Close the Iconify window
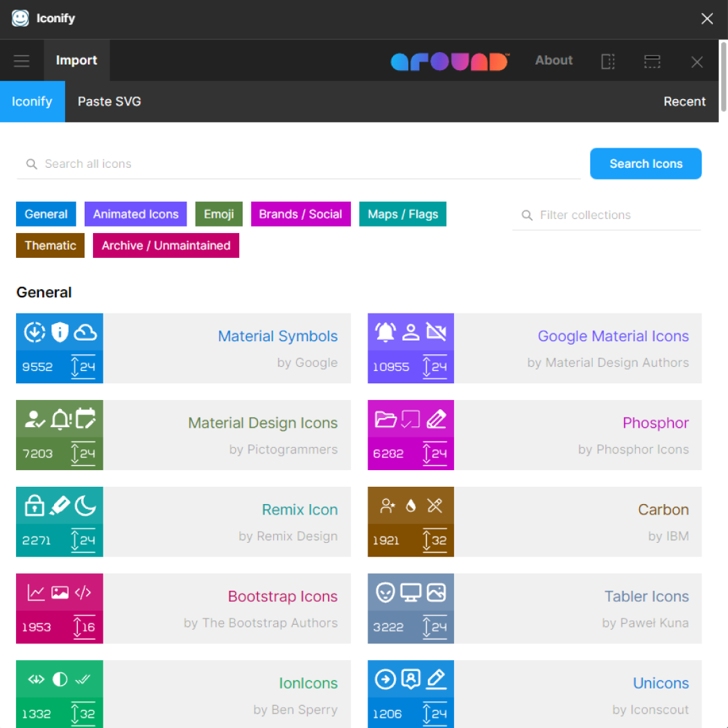Screen dimensions: 728x728 (707, 19)
